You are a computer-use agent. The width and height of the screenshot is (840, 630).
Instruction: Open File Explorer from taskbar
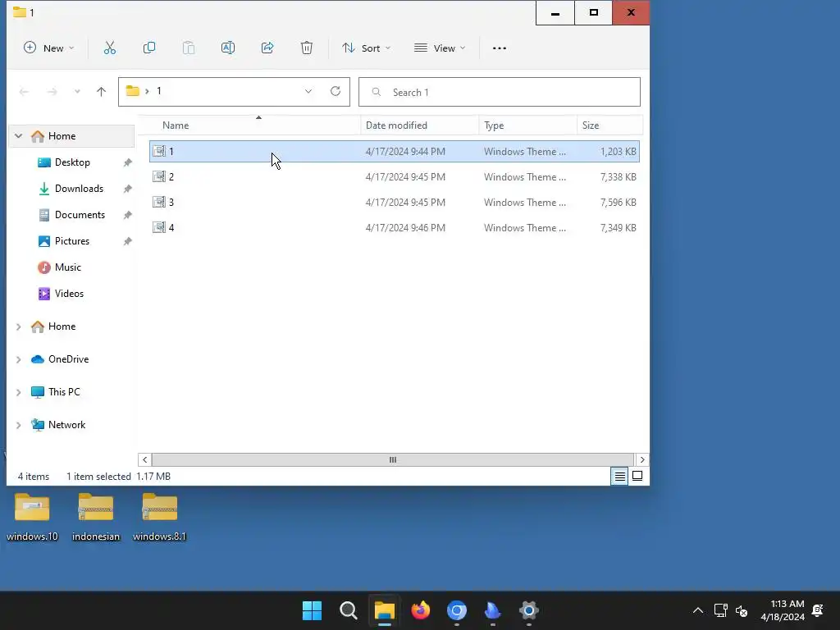[x=385, y=610]
